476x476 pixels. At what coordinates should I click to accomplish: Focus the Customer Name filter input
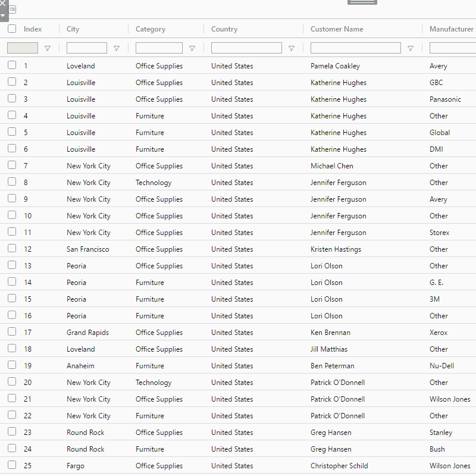(x=355, y=48)
